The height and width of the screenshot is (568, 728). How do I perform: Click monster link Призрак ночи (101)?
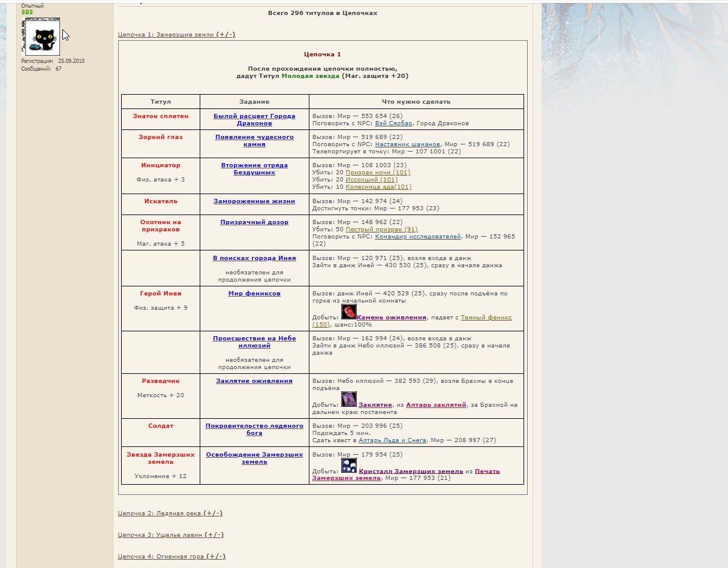pyautogui.click(x=378, y=173)
